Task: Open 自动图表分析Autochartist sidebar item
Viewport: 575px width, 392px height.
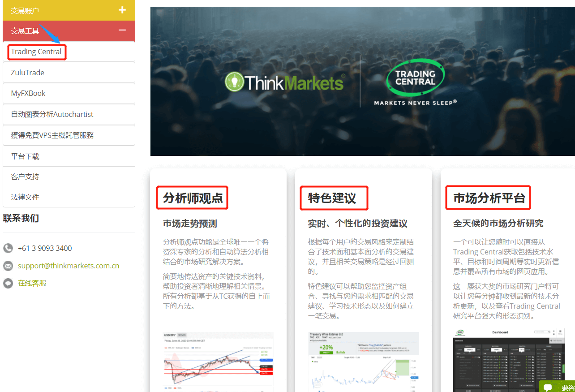Action: (x=69, y=114)
